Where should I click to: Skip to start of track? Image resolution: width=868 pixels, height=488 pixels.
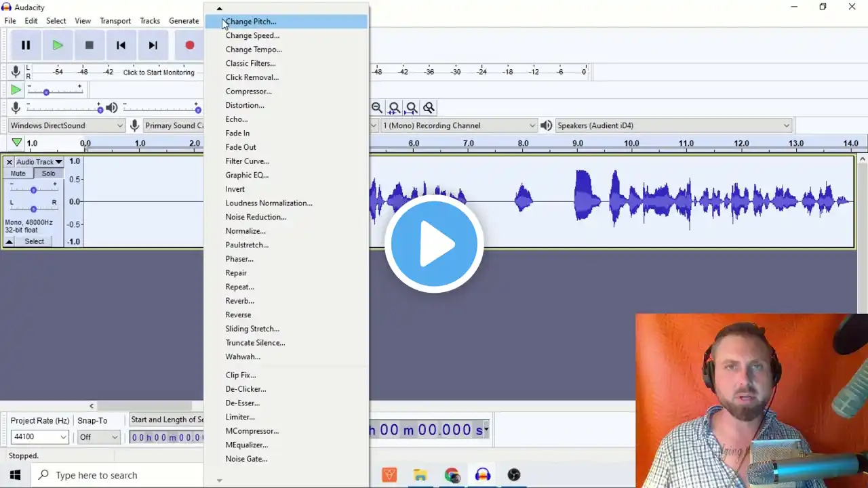121,45
